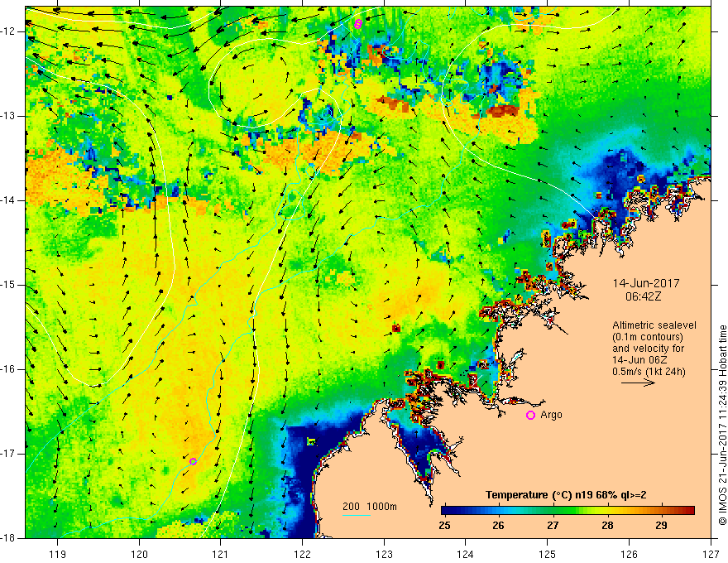Click the 'Altimetric sealevel' caption line
Screen dimensions: 728x563
tap(654, 325)
